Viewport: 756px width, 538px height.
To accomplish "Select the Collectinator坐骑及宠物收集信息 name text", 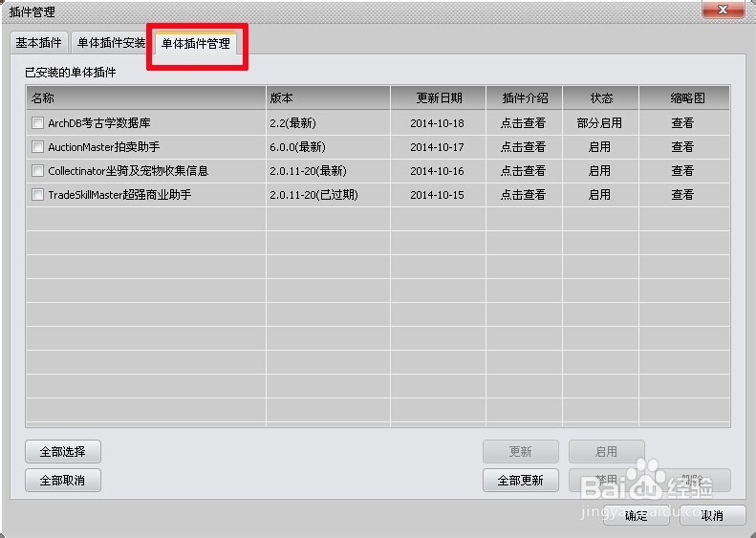I will tap(128, 171).
